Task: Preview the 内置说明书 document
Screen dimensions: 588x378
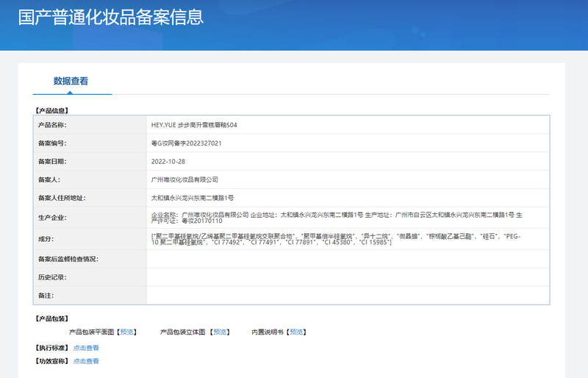Action: (x=297, y=332)
